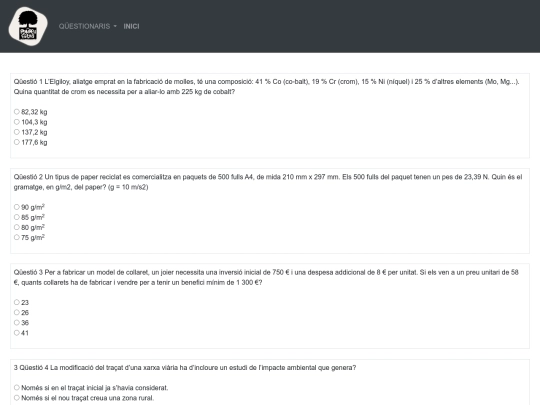540x405 pixels.
Task: Click the Qüestió 3 collaret question text
Action: click(x=266, y=277)
